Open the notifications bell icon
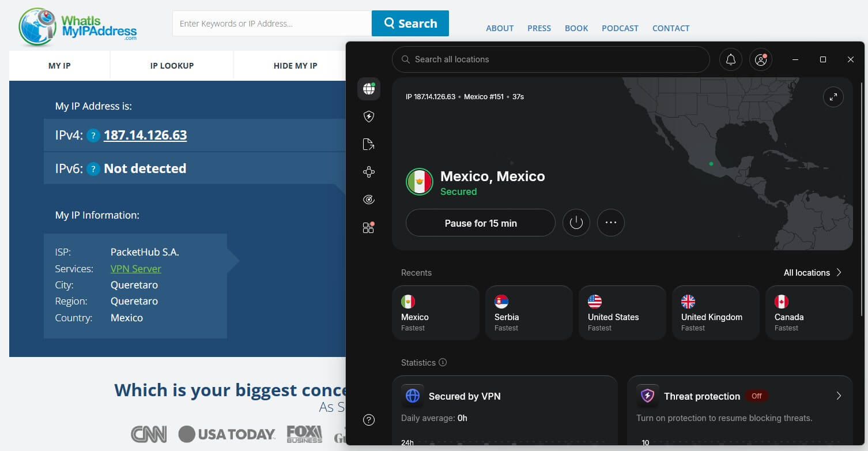 click(x=731, y=59)
